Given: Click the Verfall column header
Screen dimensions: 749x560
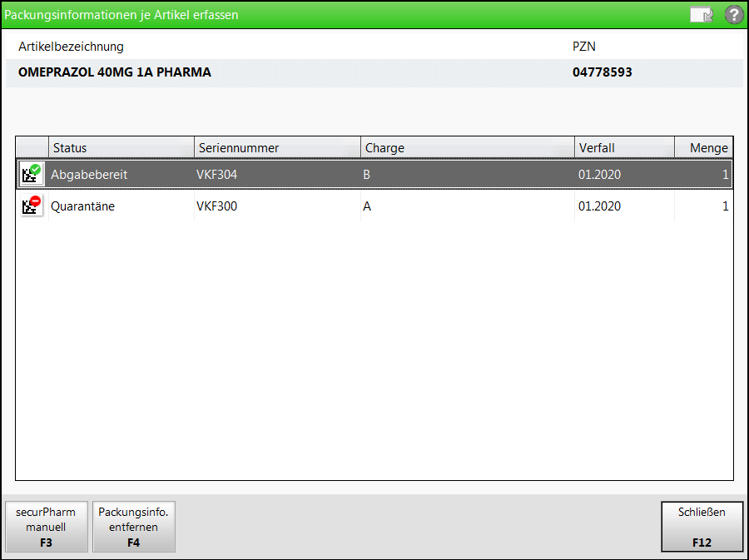Looking at the screenshot, I should (624, 147).
